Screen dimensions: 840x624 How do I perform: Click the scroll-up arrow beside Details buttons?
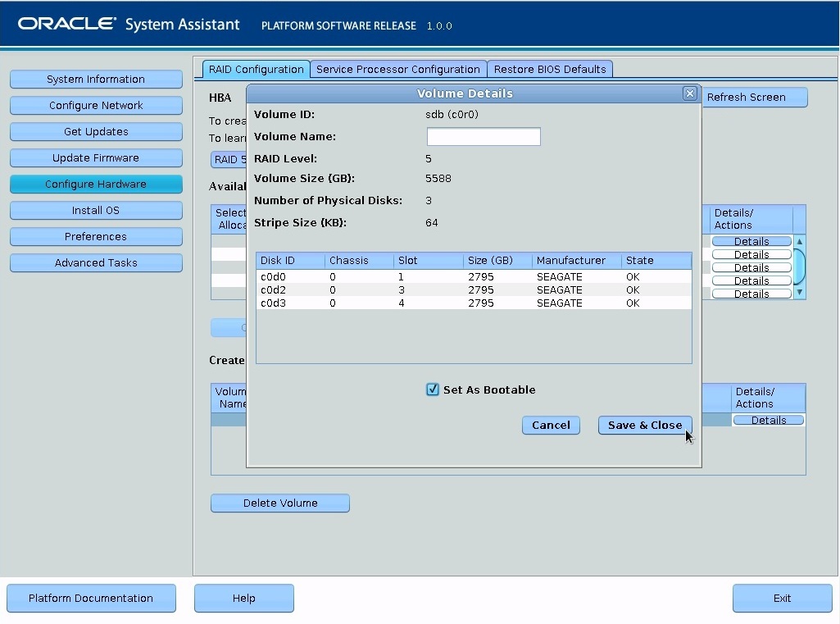tap(798, 240)
